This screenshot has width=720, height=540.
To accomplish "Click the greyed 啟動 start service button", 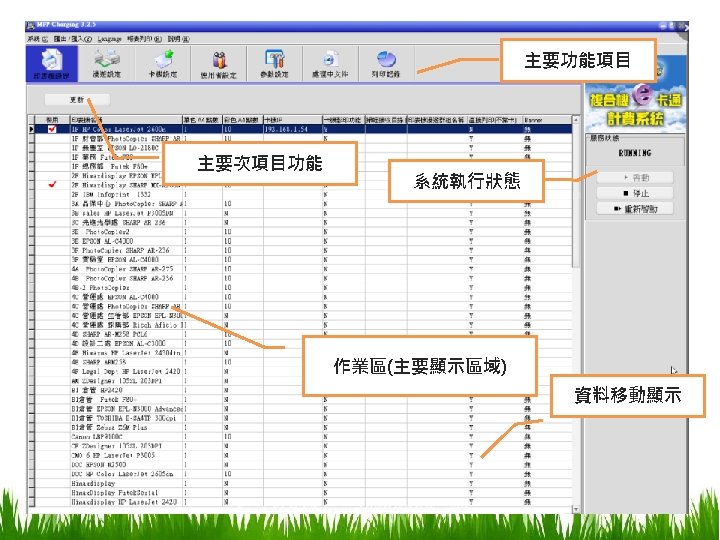I will [636, 178].
